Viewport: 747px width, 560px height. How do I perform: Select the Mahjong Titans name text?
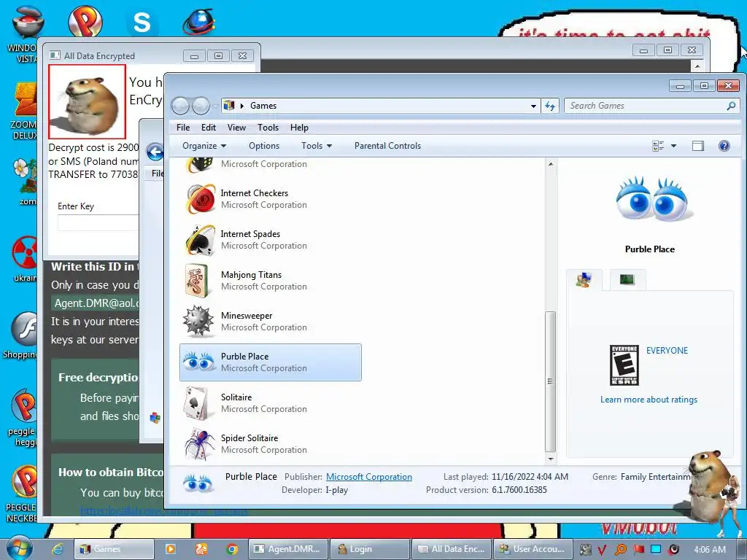pos(251,275)
